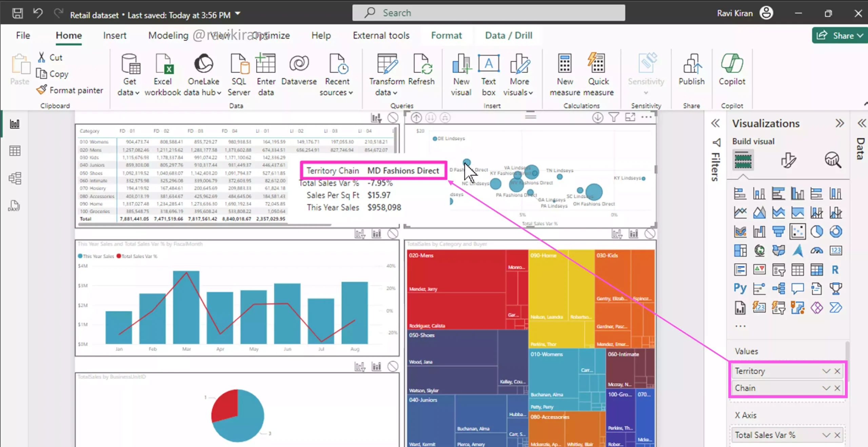Open the file title dropdown arrow

pos(238,14)
